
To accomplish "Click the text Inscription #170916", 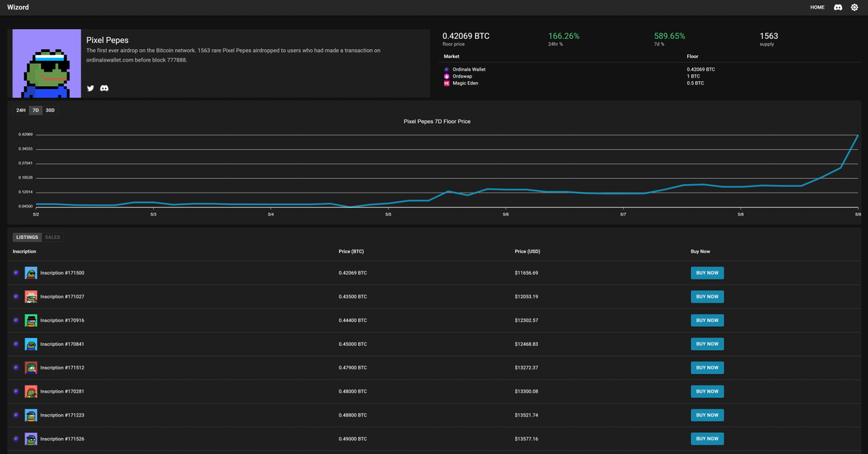I will click(x=62, y=320).
